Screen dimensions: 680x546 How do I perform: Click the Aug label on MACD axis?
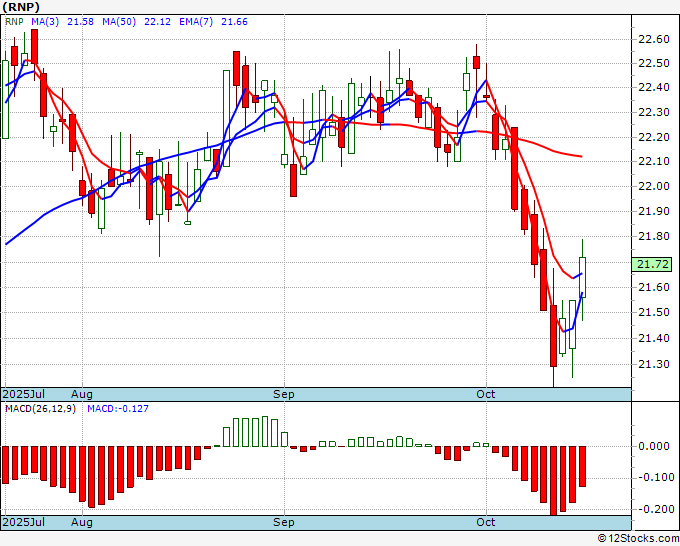82,522
